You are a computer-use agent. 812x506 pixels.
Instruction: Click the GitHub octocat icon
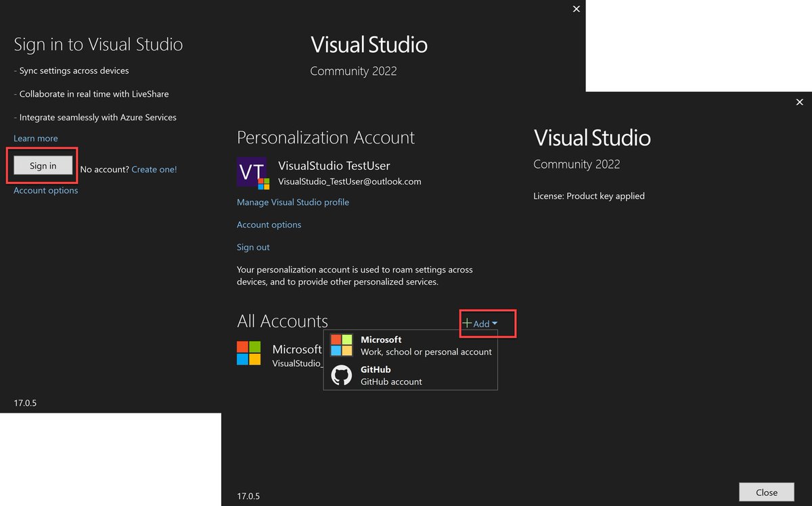[x=342, y=375]
